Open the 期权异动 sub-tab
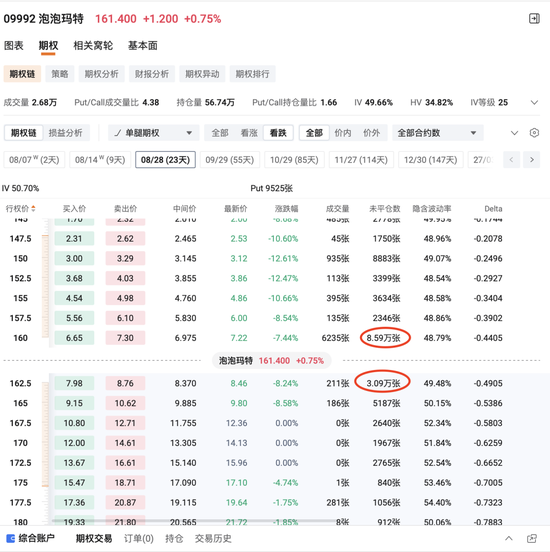Viewport: 550px width, 552px height. (202, 74)
